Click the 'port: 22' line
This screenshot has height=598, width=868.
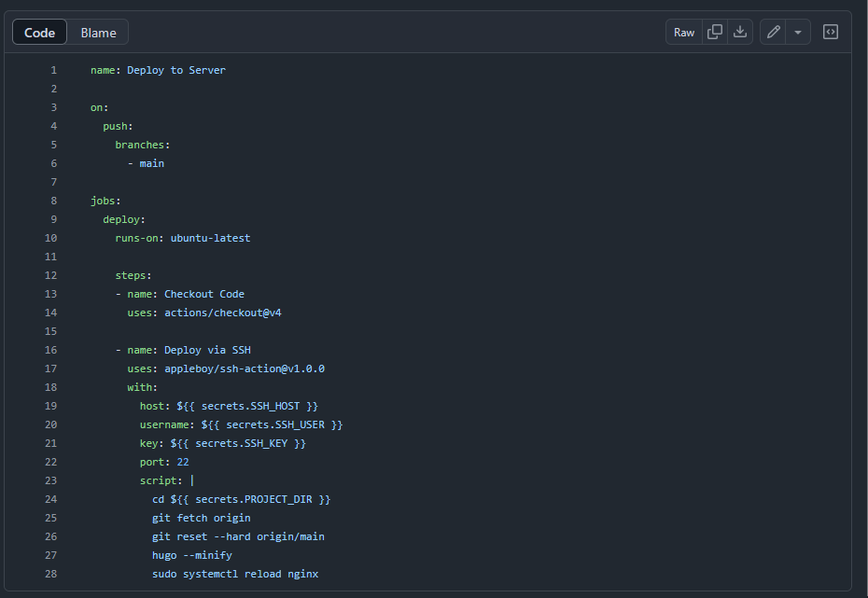point(164,462)
